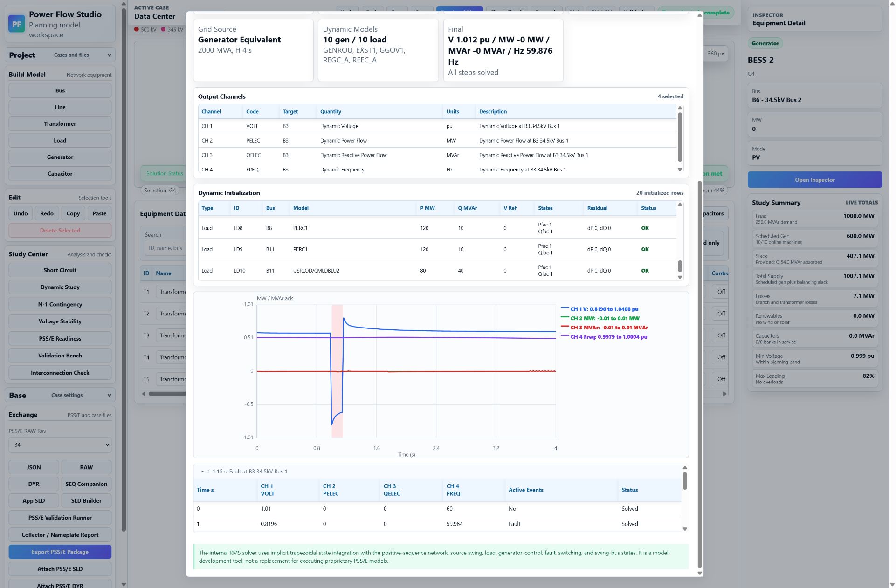Click the Generator tag in Inspector

765,43
